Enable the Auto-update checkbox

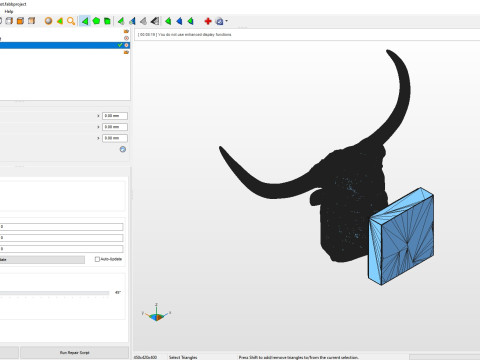[x=97, y=259]
